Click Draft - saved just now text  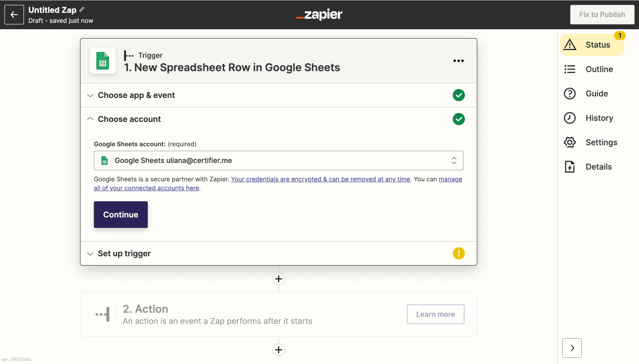[61, 20]
